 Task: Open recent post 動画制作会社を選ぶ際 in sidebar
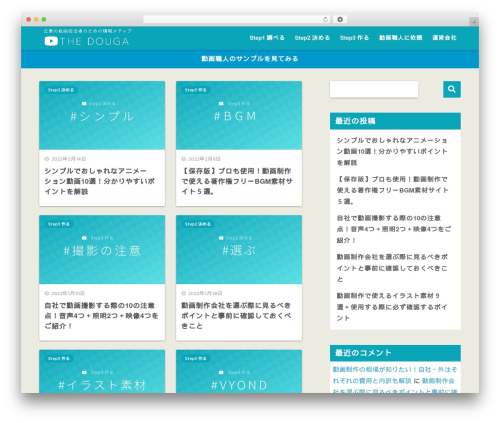(x=392, y=268)
